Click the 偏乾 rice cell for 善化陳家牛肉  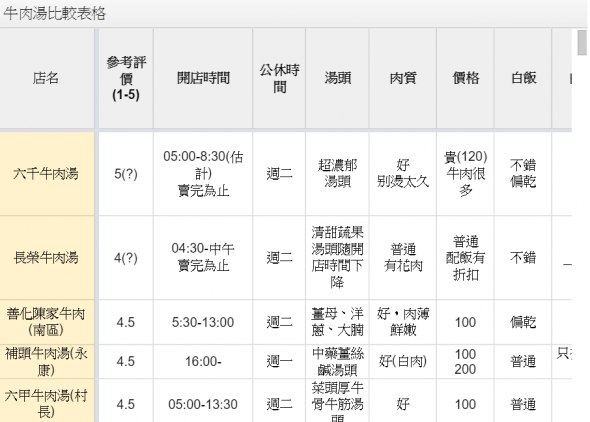point(523,322)
